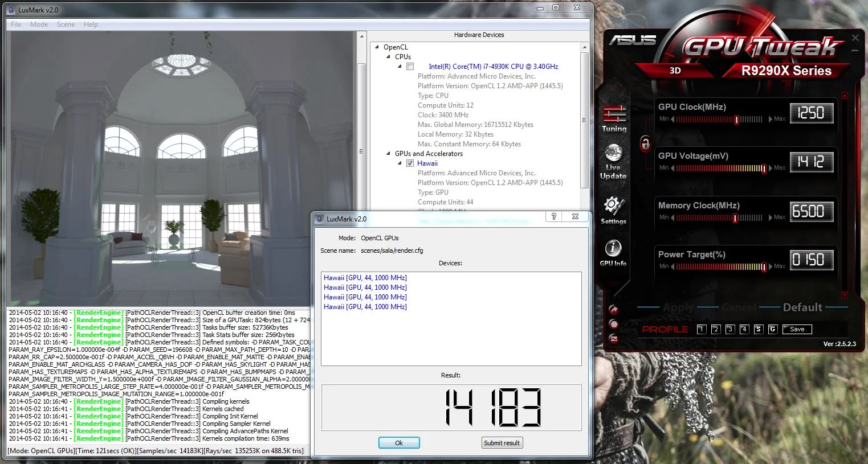Viewport: 868px width, 464px height.
Task: Save the current GPU Tweak profile
Action: [x=797, y=329]
